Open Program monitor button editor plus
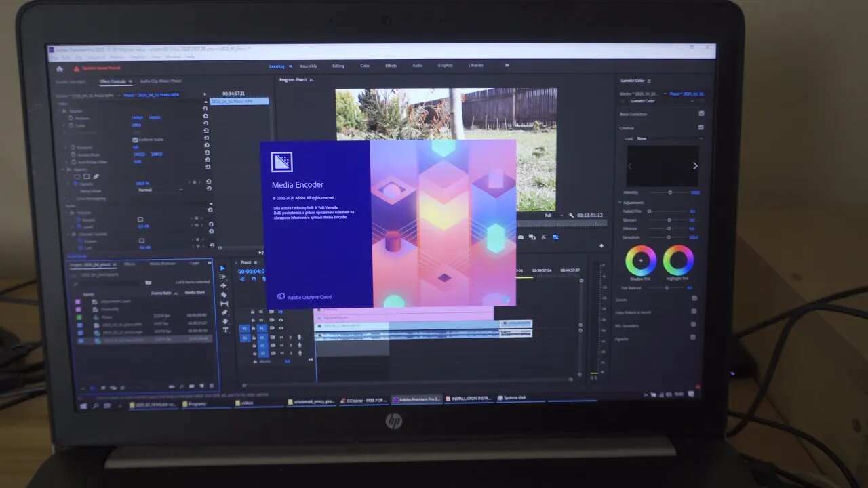This screenshot has width=868, height=488. coord(601,245)
